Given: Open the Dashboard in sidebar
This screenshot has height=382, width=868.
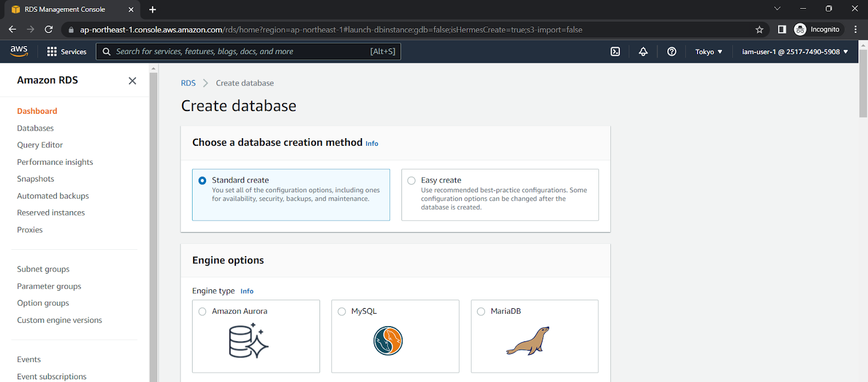Looking at the screenshot, I should [x=37, y=111].
